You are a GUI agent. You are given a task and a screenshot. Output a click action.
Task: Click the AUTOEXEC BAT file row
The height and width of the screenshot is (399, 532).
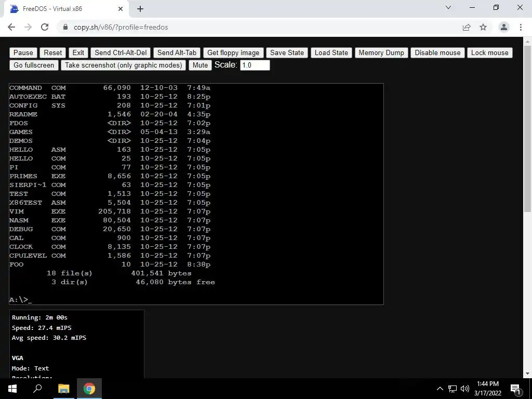[x=110, y=97]
